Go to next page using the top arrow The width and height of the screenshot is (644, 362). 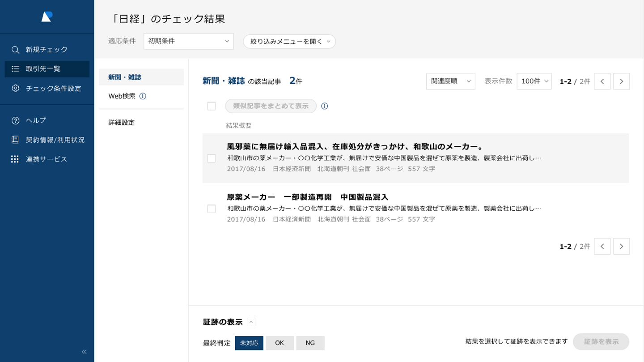(x=621, y=81)
